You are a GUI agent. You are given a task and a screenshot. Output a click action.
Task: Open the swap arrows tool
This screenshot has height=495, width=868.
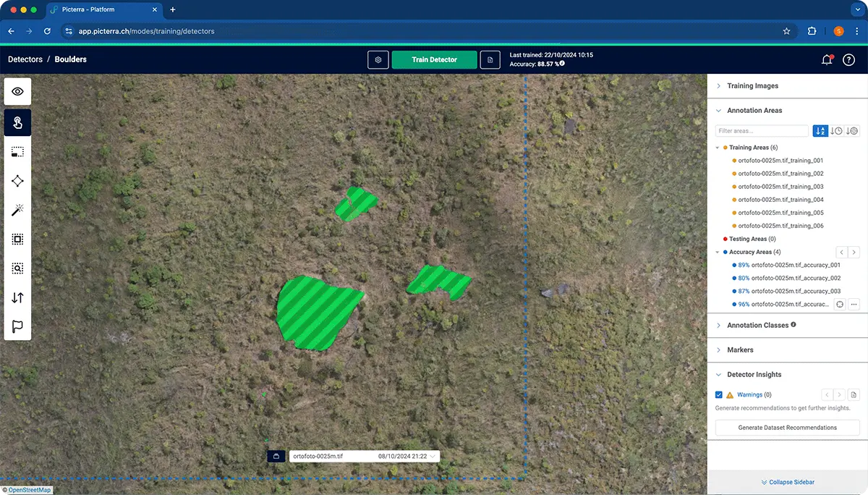(17, 297)
